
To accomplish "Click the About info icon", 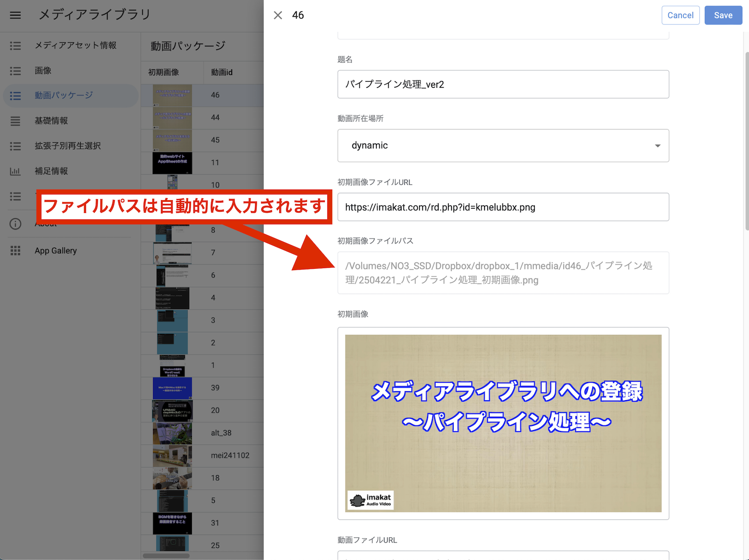I will click(15, 224).
